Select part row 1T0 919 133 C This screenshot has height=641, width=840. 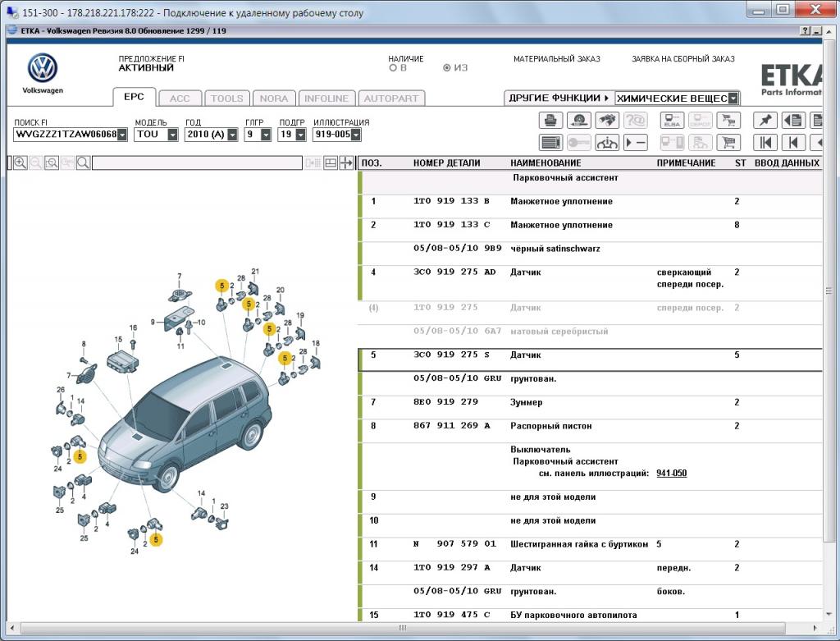[591, 230]
